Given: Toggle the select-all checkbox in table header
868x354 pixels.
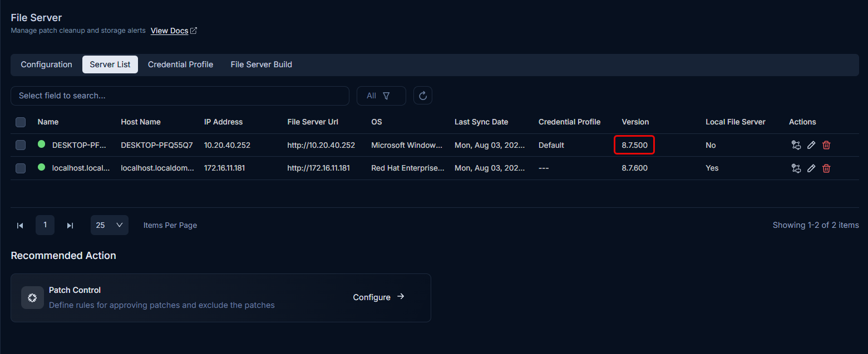Looking at the screenshot, I should pos(21,122).
